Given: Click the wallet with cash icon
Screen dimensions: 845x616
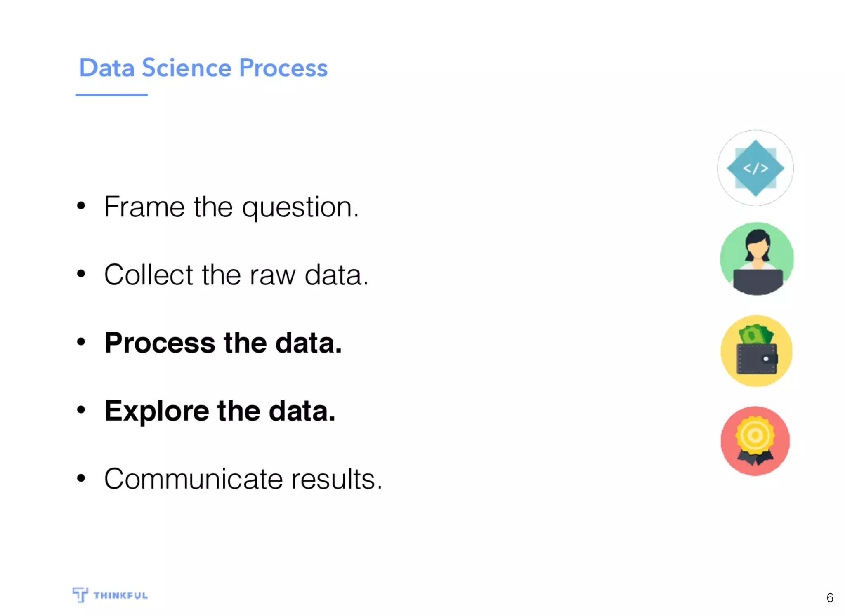Looking at the screenshot, I should [x=756, y=351].
